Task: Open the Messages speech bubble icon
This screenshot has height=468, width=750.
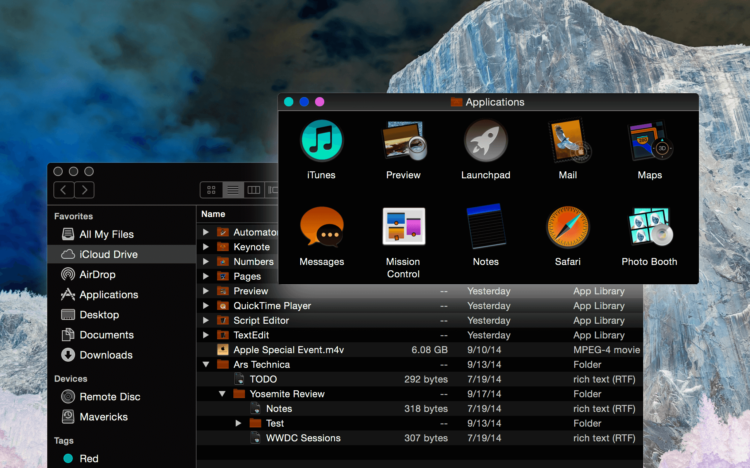Action: (x=321, y=227)
